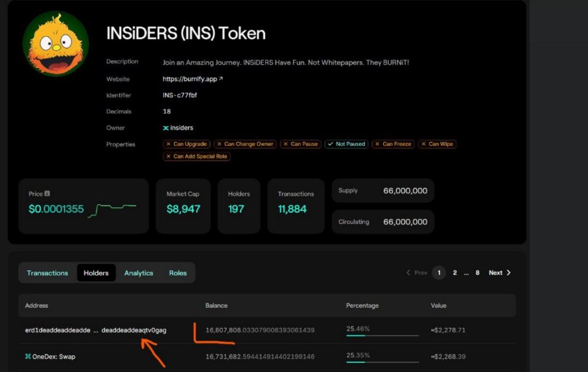This screenshot has height=372, width=588.
Task: Click the 11,884 transactions count
Action: coord(292,209)
